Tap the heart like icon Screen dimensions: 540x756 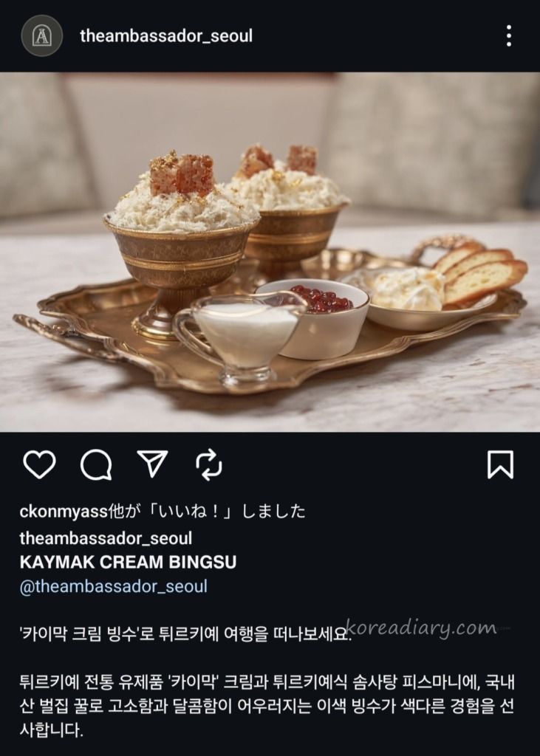(x=39, y=465)
